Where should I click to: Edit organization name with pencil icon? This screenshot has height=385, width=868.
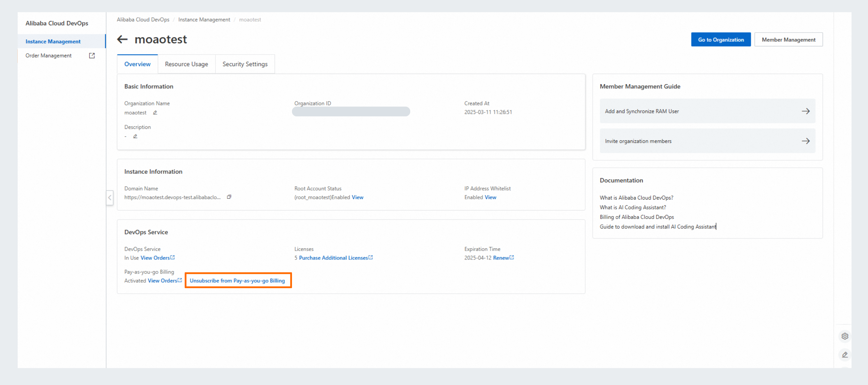click(x=155, y=112)
